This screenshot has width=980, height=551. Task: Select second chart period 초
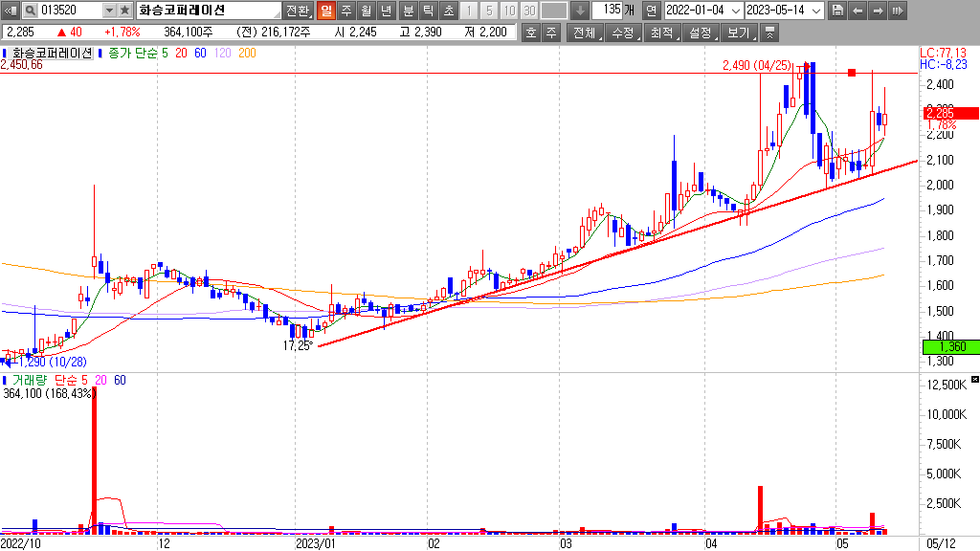coord(449,11)
